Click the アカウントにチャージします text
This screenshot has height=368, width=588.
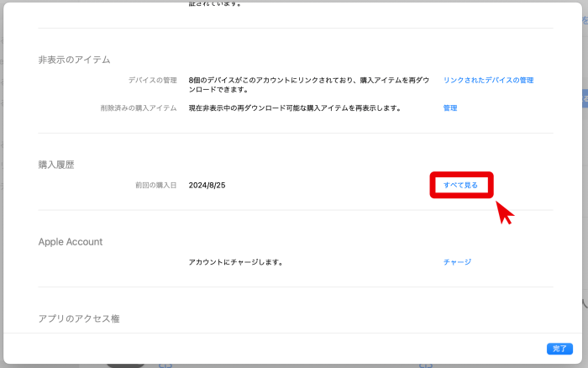(x=235, y=262)
